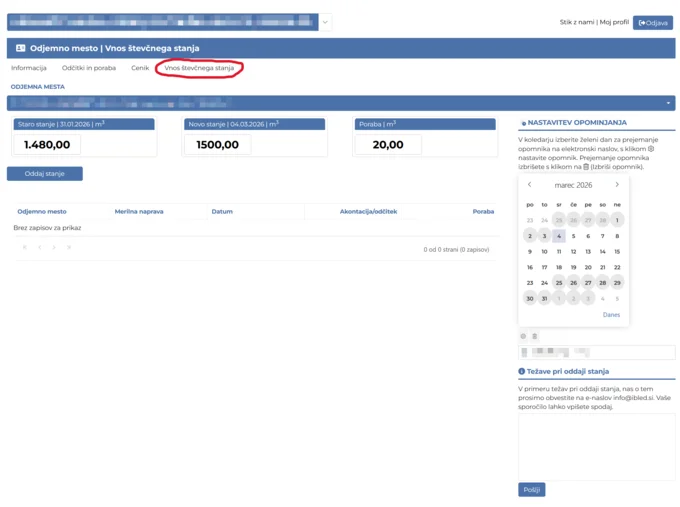The image size is (680, 507).
Task: Click the Odjava logout button
Action: (653, 22)
